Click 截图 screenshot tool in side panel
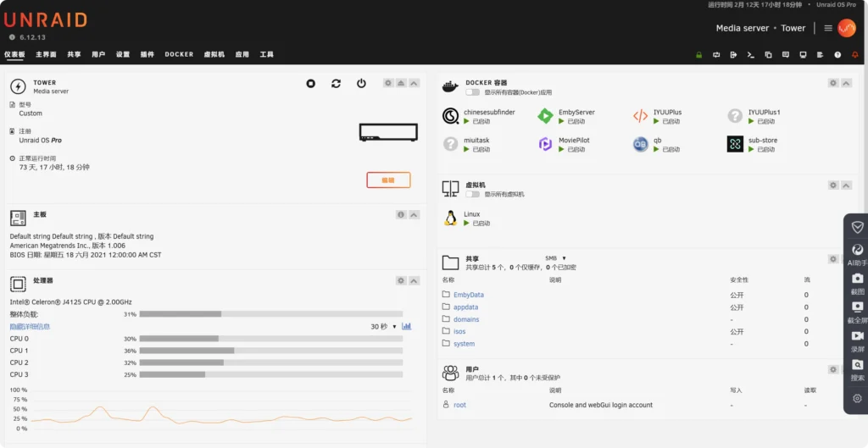 (x=858, y=284)
